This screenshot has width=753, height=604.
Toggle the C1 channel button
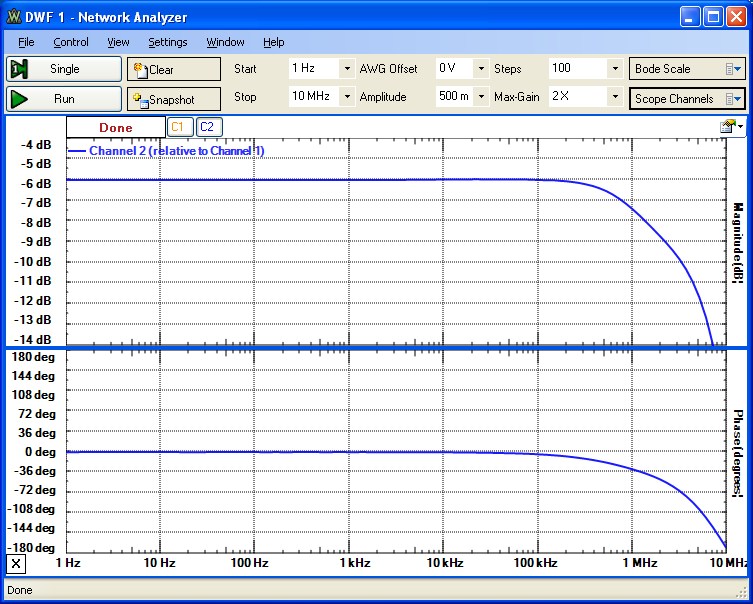pyautogui.click(x=178, y=127)
